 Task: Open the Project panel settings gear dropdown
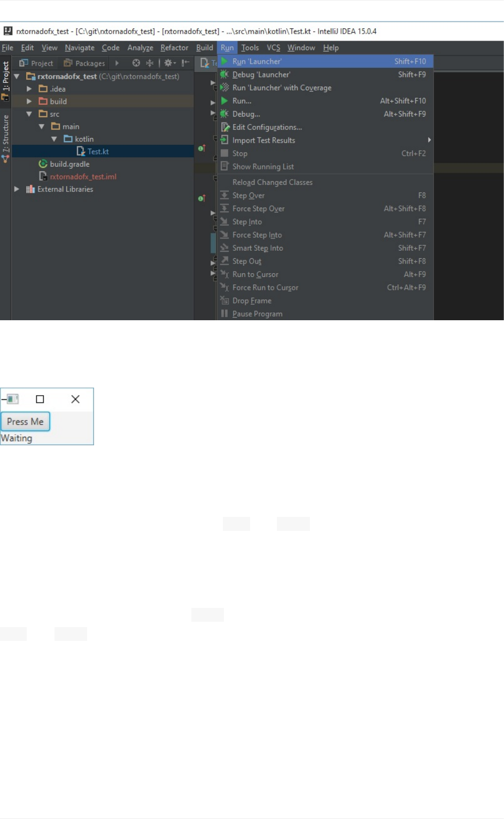[x=170, y=63]
